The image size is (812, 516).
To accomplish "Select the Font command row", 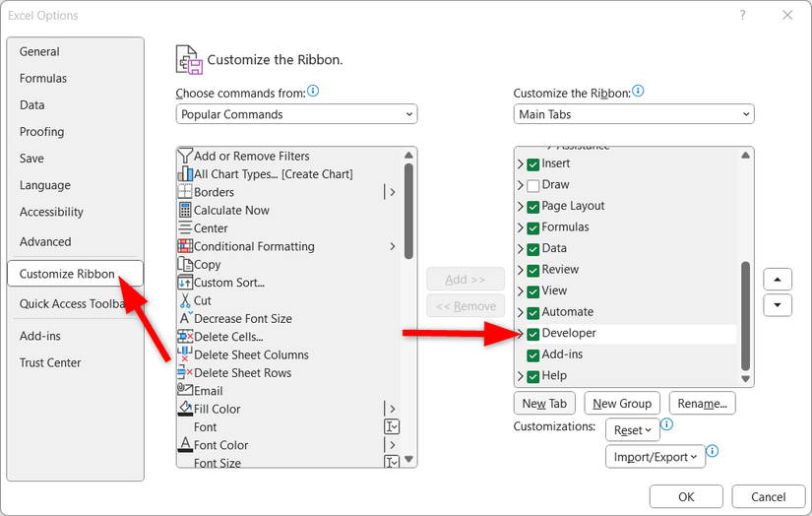I will tap(288, 427).
